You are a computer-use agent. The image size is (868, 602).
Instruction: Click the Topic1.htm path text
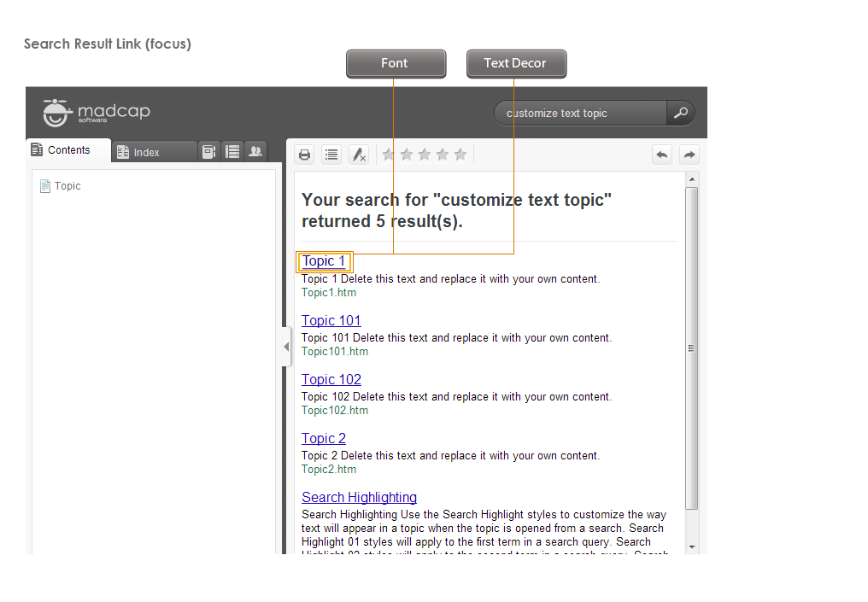click(329, 293)
